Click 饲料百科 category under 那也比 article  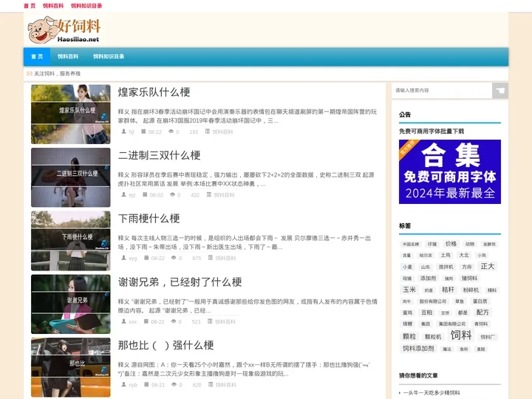[226, 385]
